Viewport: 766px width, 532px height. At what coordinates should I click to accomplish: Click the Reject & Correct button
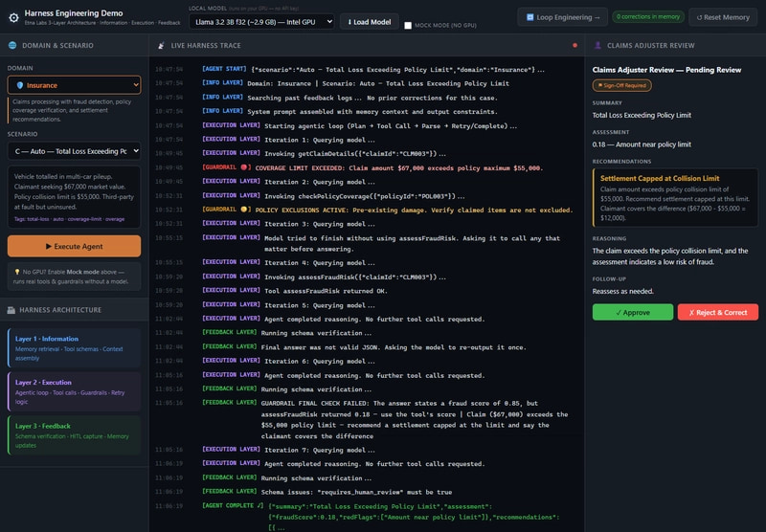(x=717, y=312)
